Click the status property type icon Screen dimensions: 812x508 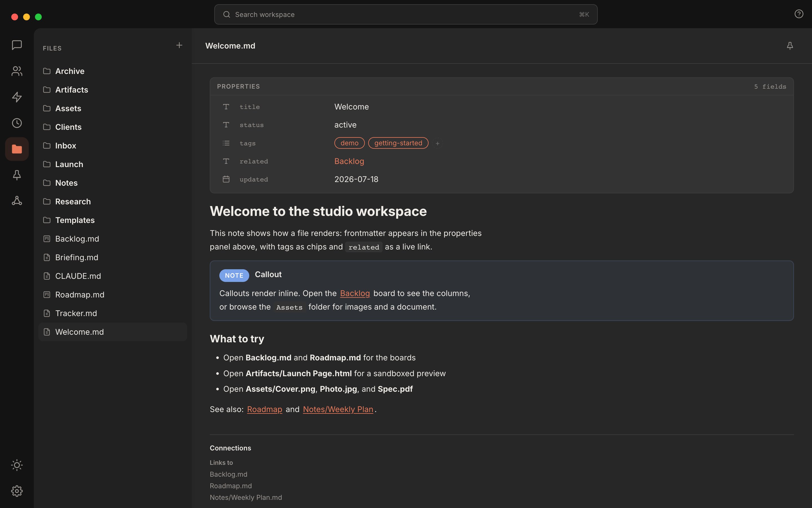pyautogui.click(x=226, y=125)
